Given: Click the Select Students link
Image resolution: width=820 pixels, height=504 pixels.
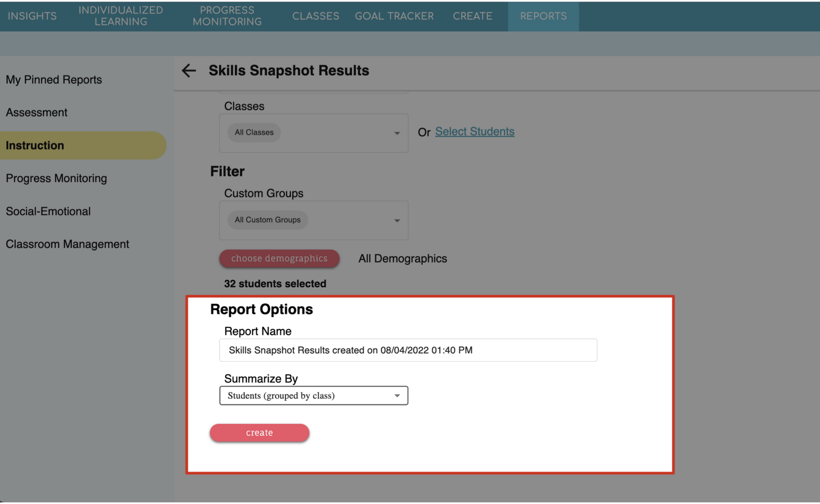Looking at the screenshot, I should (x=474, y=131).
